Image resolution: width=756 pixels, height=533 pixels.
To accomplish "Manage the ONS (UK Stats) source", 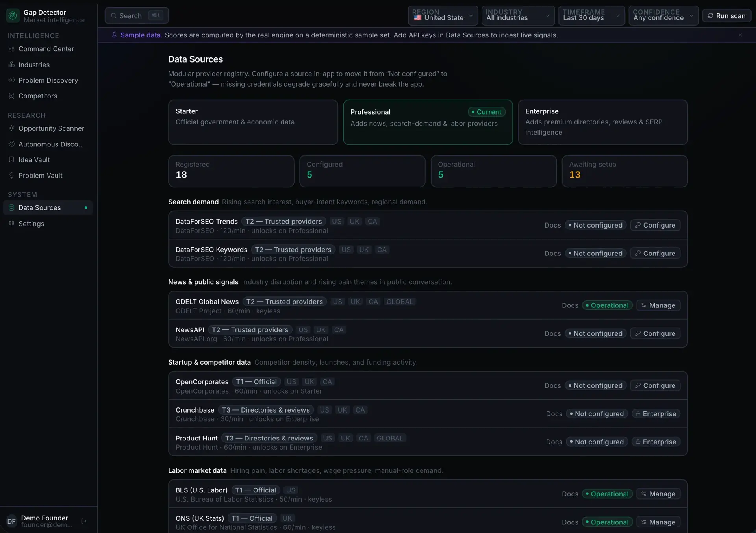I will pyautogui.click(x=658, y=522).
